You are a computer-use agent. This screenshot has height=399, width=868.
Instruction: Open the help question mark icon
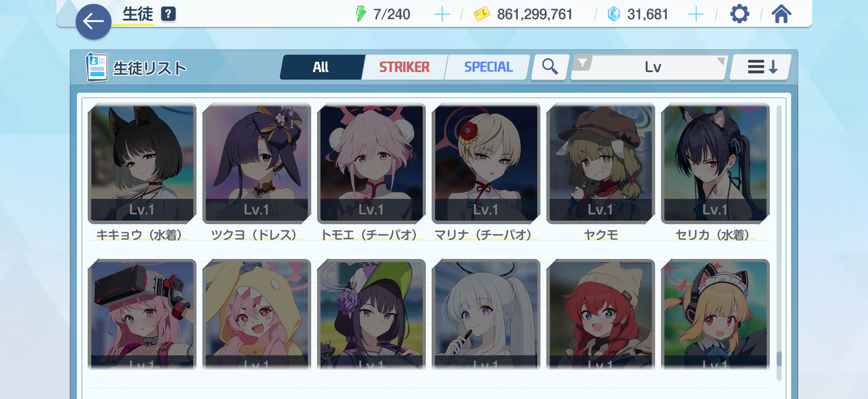pos(168,14)
